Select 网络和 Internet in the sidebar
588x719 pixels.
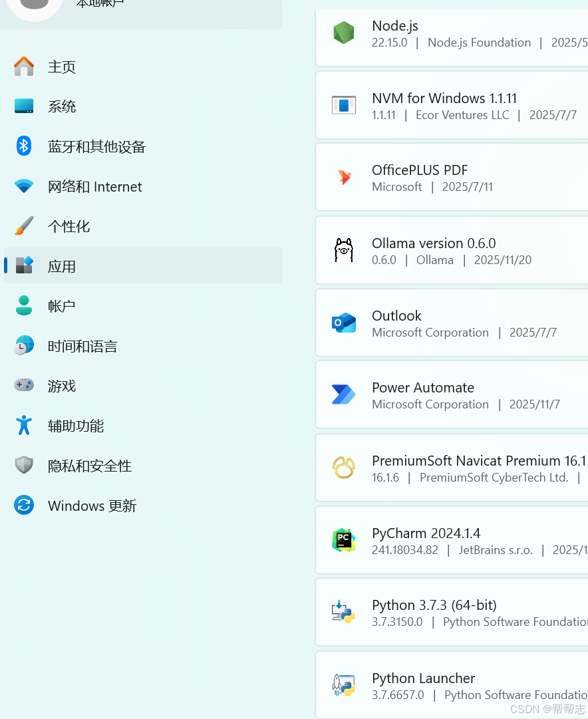143,186
